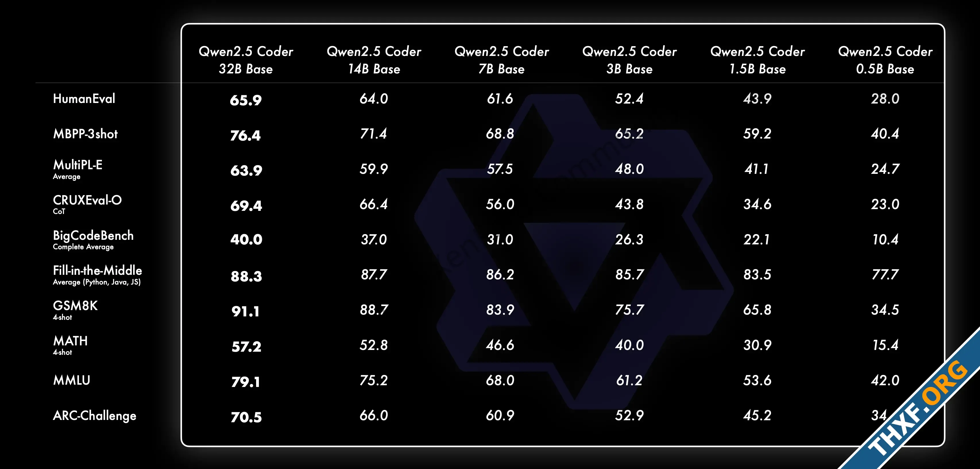980x469 pixels.
Task: Click 83.5 Fill-in-the-Middle value for 1.5B
Action: [x=757, y=275]
